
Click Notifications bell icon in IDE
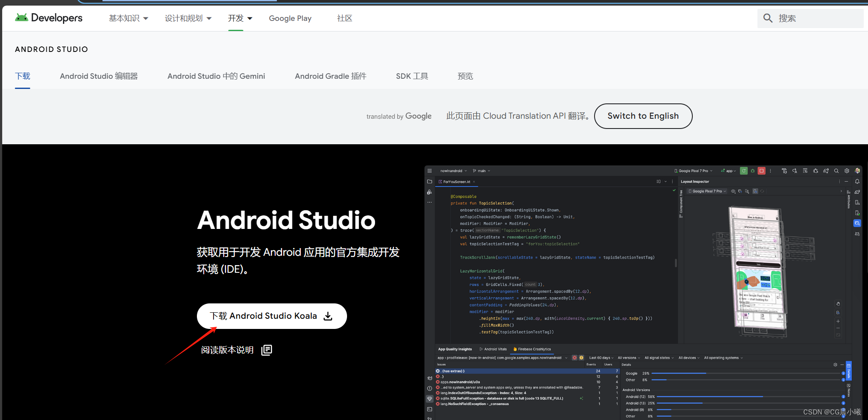tap(857, 181)
